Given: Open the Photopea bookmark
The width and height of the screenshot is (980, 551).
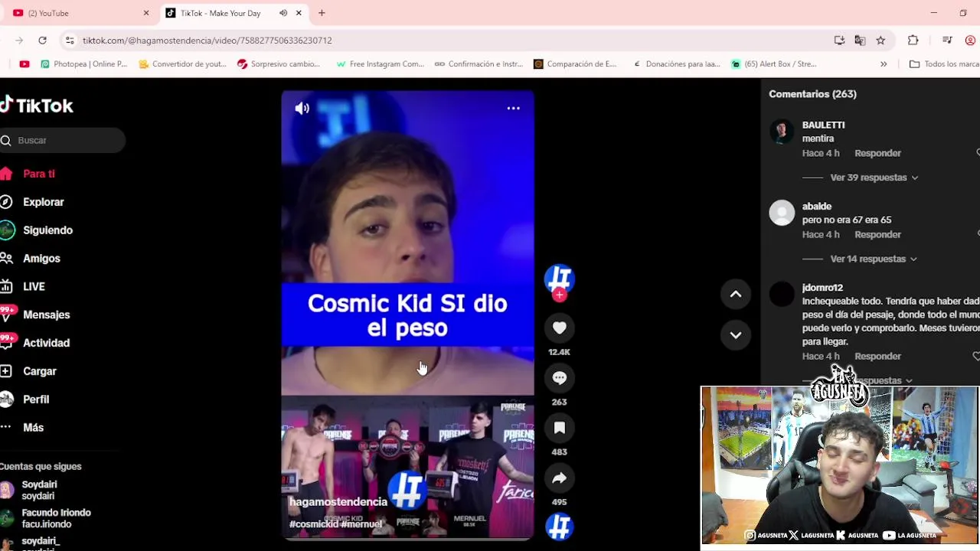Looking at the screenshot, I should point(84,64).
